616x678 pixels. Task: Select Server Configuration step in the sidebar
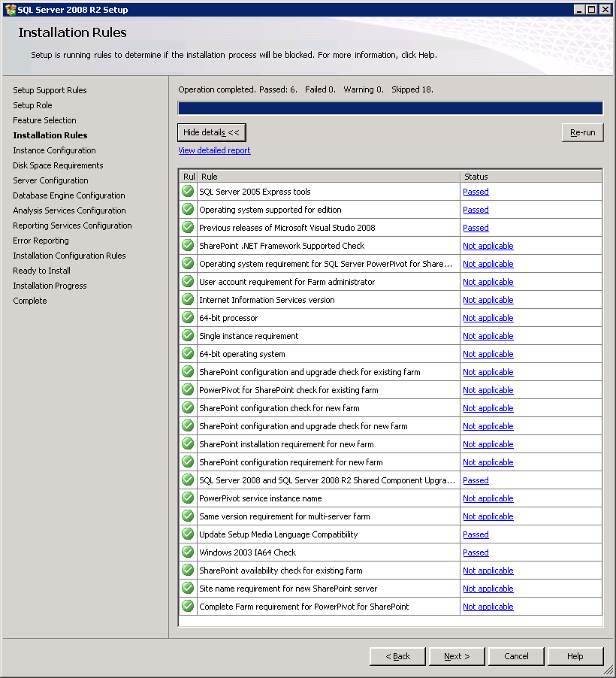click(x=50, y=180)
